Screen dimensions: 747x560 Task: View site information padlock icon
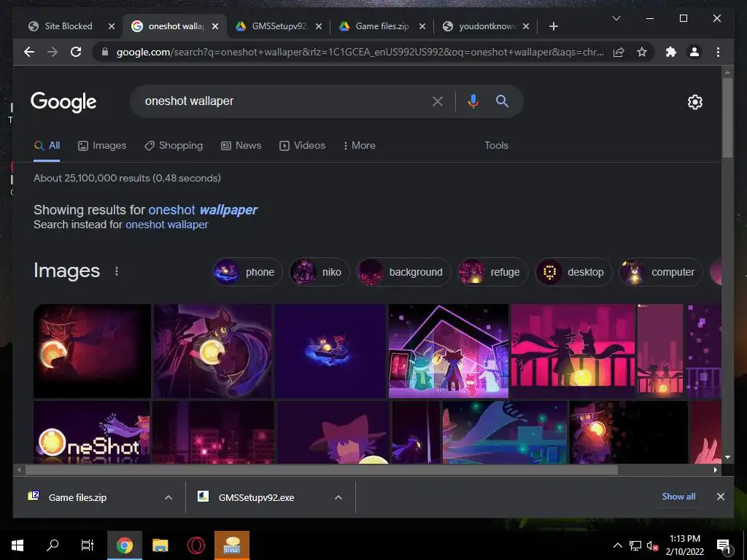point(105,52)
